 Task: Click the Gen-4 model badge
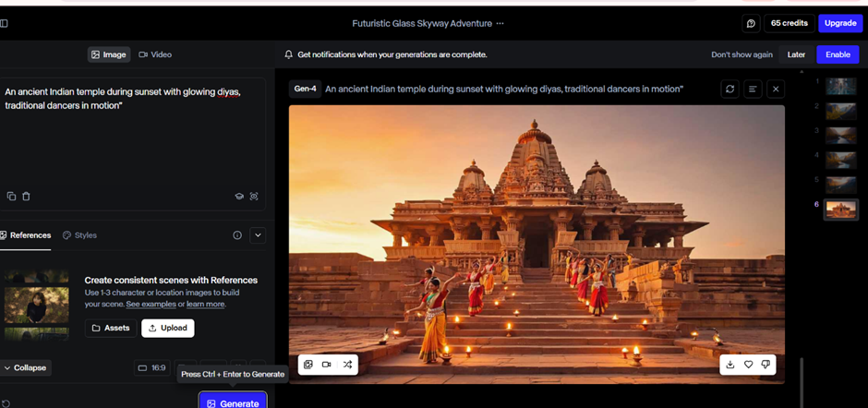305,89
